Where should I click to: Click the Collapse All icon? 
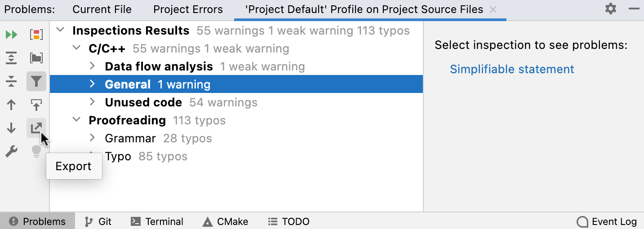pos(11,81)
